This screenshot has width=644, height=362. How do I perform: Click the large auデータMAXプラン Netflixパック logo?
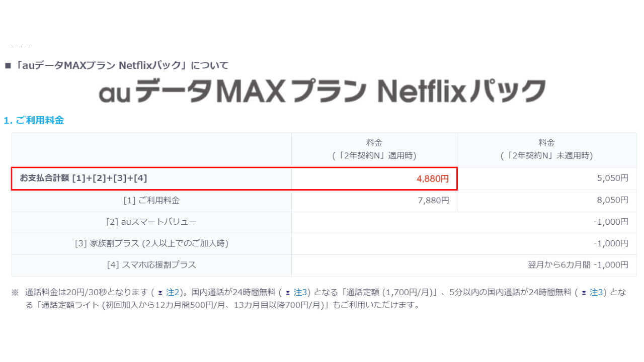[322, 91]
